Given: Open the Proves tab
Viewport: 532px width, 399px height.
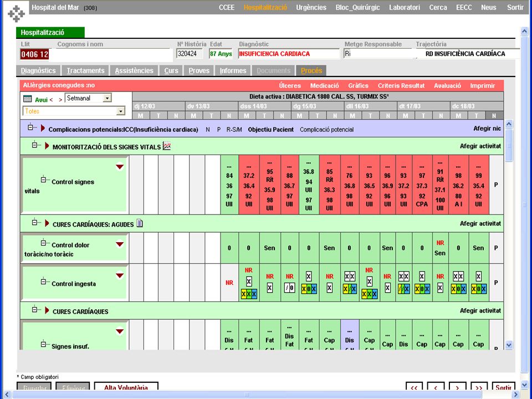Looking at the screenshot, I should click(x=199, y=70).
